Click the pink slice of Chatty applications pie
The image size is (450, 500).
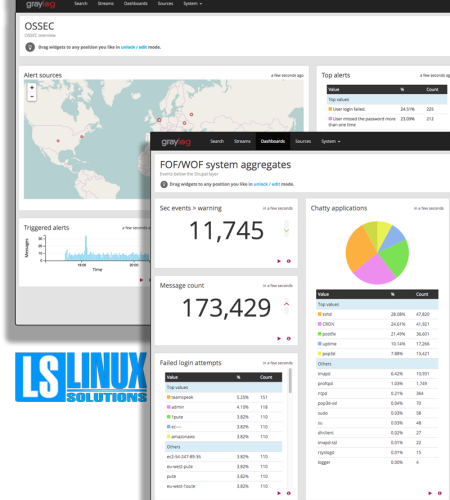pos(375,271)
